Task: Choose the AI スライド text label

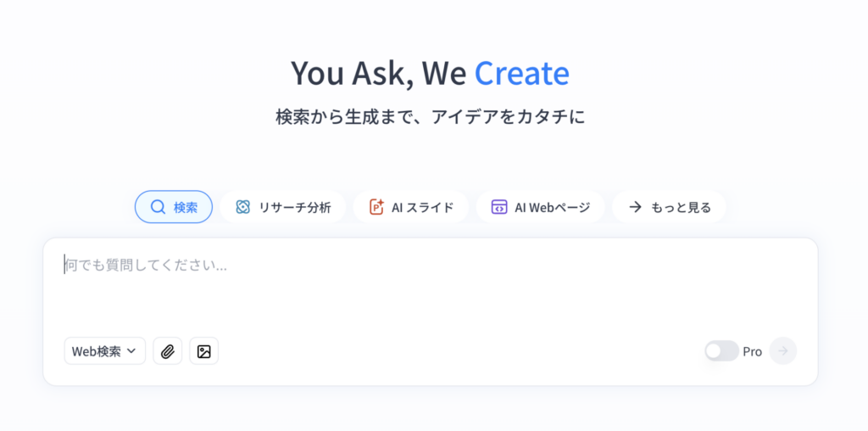Action: tap(422, 208)
